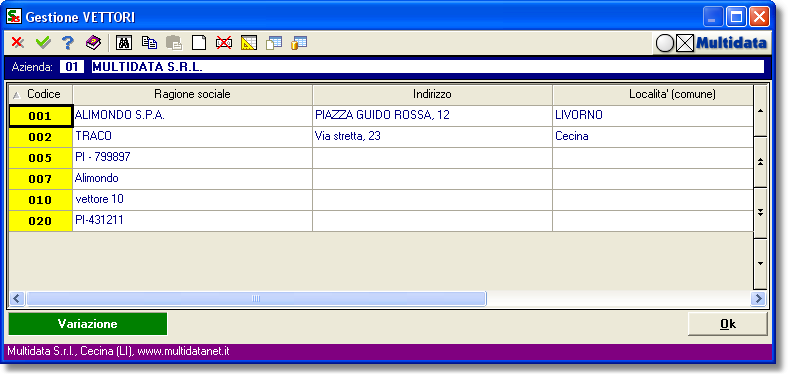Click the table with database cylinder icon
Viewport: 788px width, 376px height.
[x=299, y=43]
